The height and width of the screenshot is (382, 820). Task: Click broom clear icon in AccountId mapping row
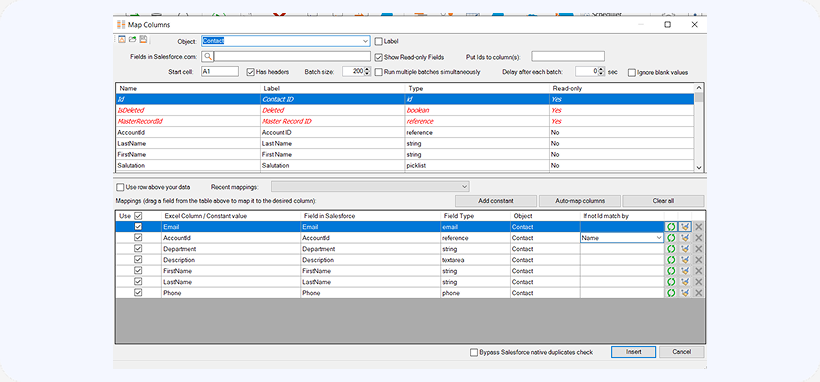click(x=685, y=238)
